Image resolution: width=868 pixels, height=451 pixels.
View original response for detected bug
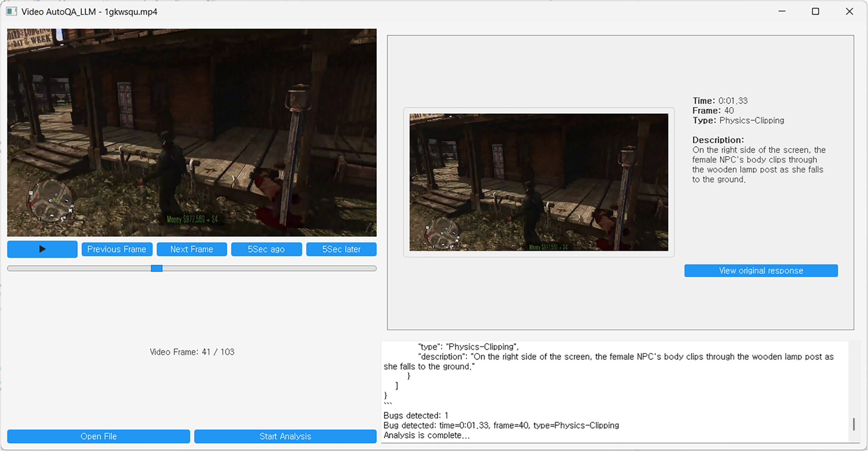tap(761, 271)
